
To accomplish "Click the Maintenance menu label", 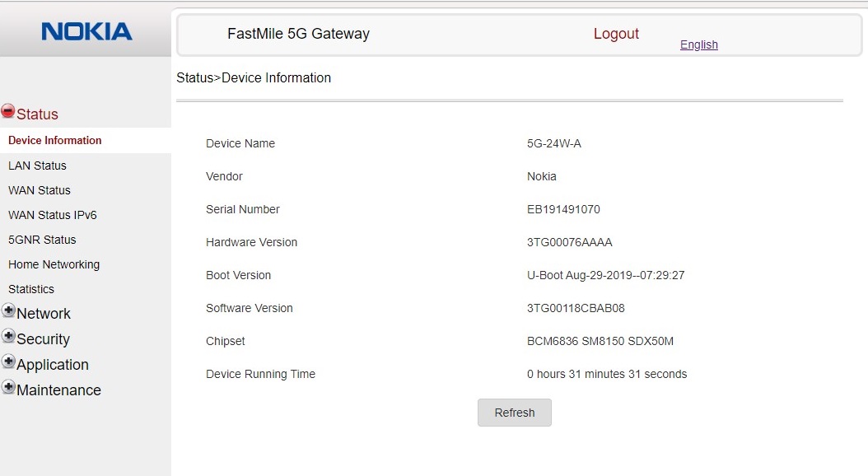I will 58,390.
